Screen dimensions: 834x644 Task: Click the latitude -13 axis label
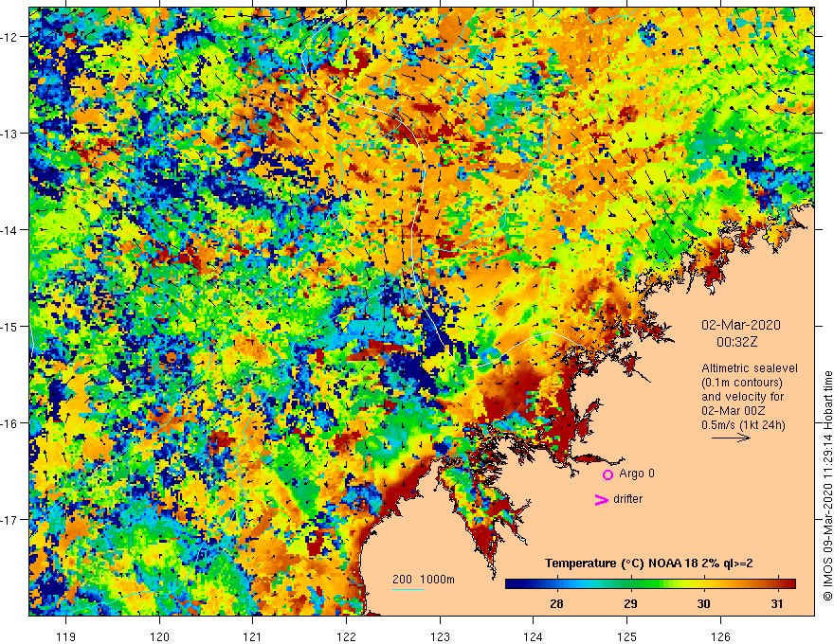[x=10, y=134]
